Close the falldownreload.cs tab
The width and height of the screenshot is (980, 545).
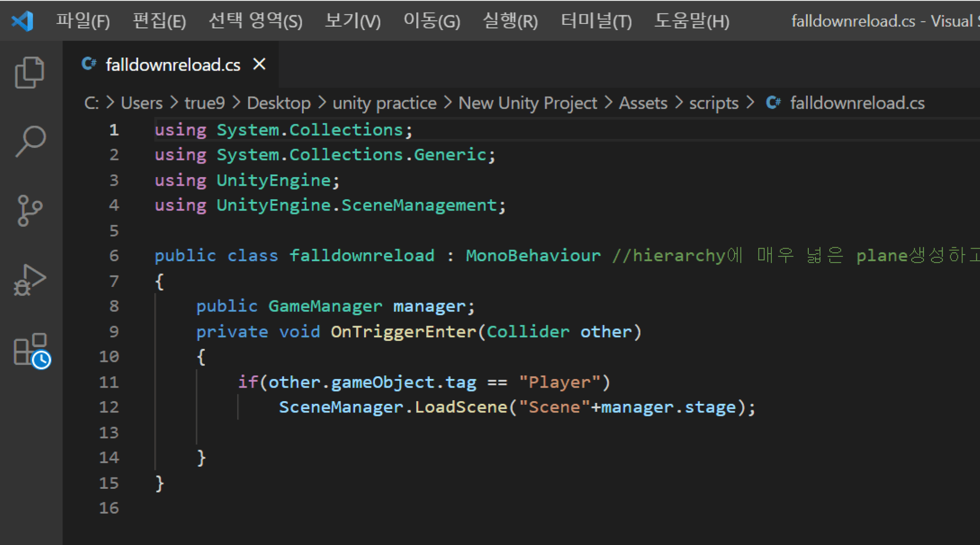(x=259, y=64)
